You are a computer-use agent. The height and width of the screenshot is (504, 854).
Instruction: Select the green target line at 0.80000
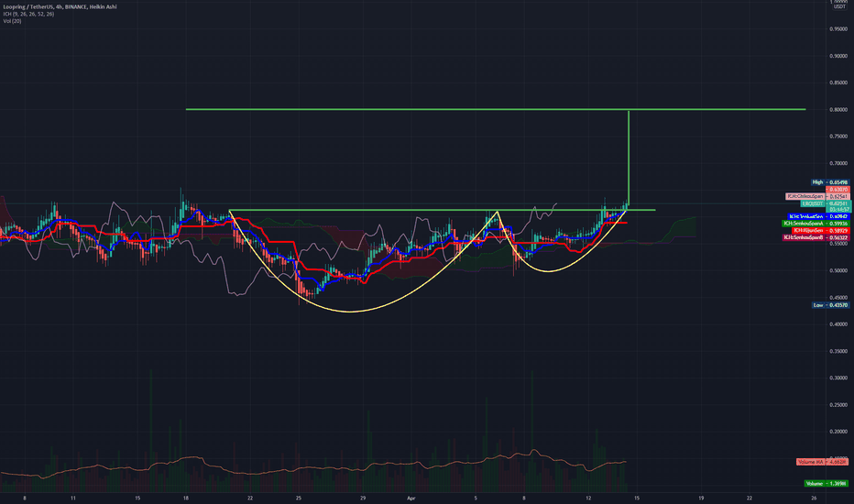click(x=496, y=110)
